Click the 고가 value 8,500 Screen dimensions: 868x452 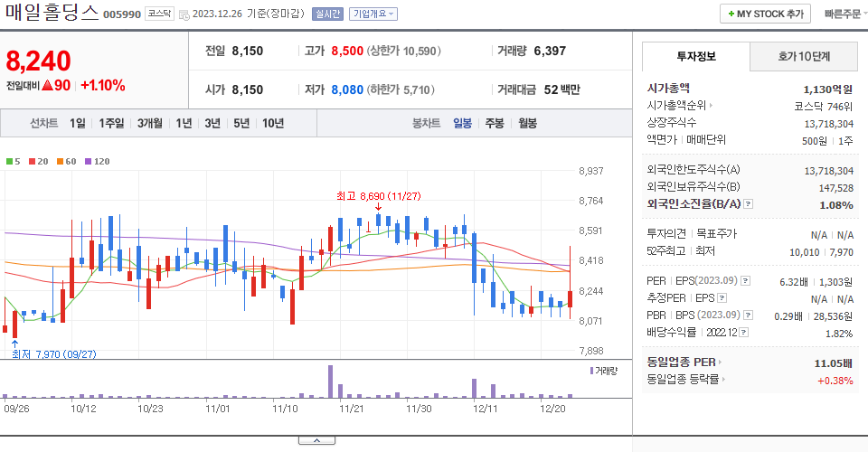(347, 51)
